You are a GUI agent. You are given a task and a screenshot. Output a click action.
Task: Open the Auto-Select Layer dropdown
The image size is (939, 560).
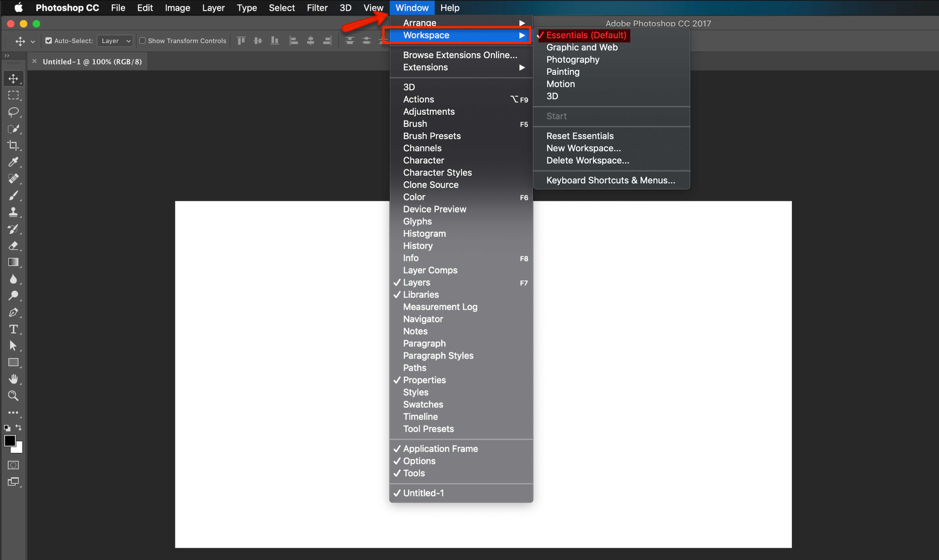pos(115,41)
